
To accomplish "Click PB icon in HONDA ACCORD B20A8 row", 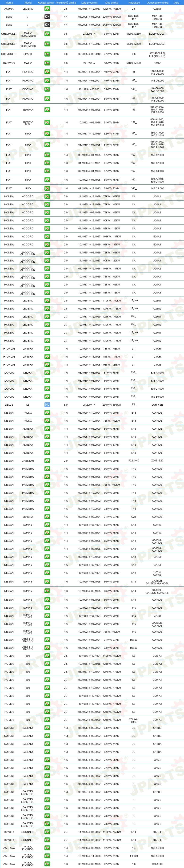I will click(47, 245).
